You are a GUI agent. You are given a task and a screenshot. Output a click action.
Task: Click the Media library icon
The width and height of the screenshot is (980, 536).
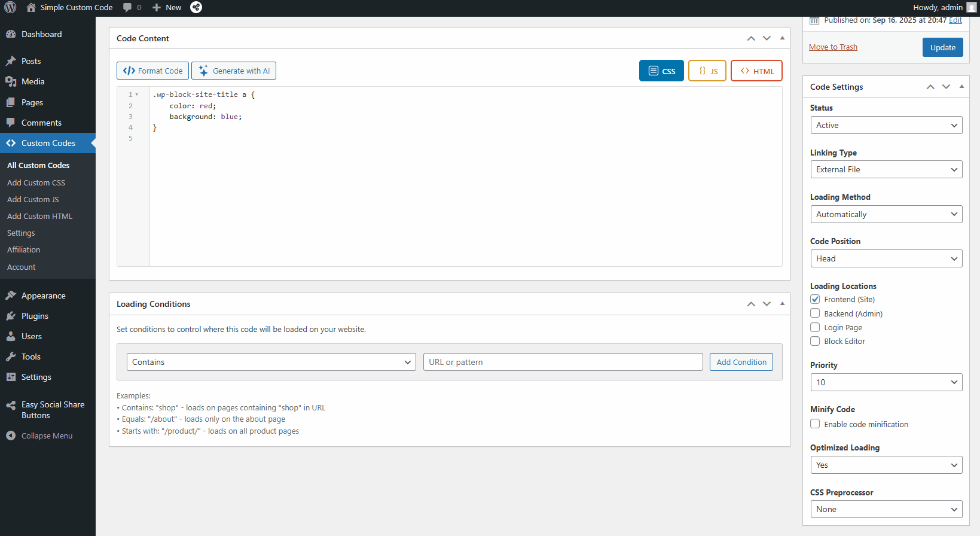11,81
